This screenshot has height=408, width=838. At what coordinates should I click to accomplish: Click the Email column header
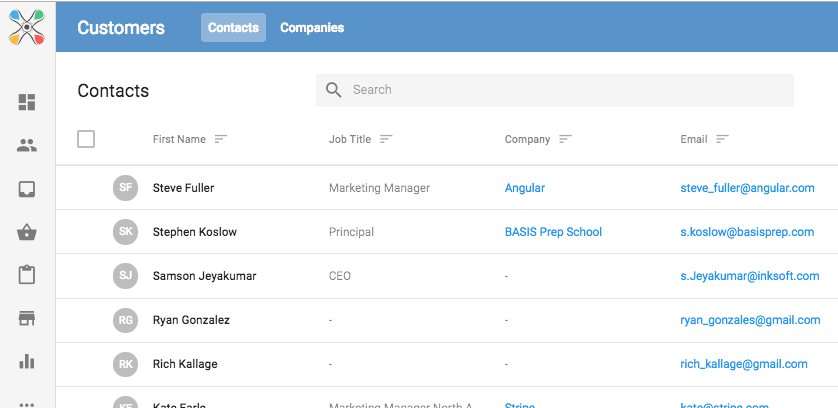pyautogui.click(x=694, y=139)
